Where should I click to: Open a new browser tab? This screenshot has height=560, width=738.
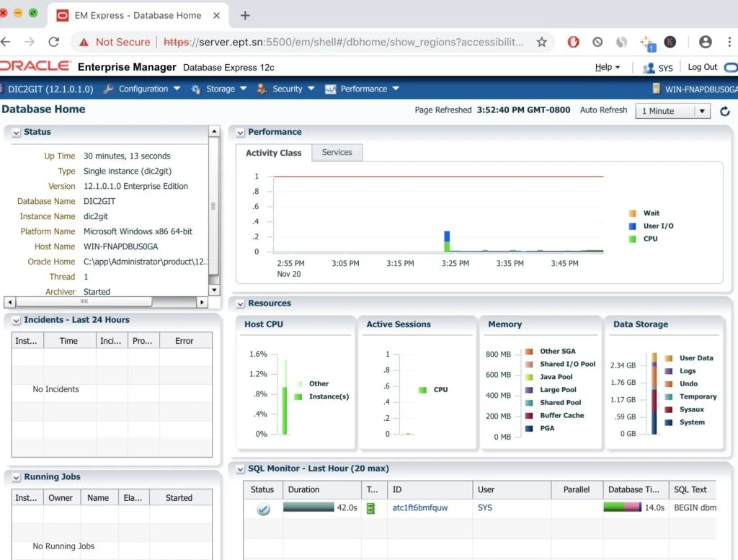click(245, 16)
